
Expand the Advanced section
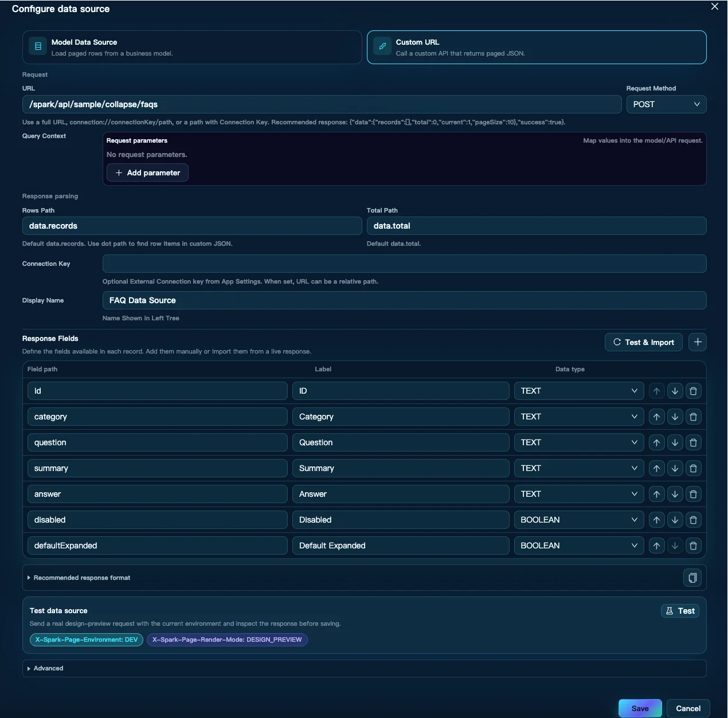point(45,668)
